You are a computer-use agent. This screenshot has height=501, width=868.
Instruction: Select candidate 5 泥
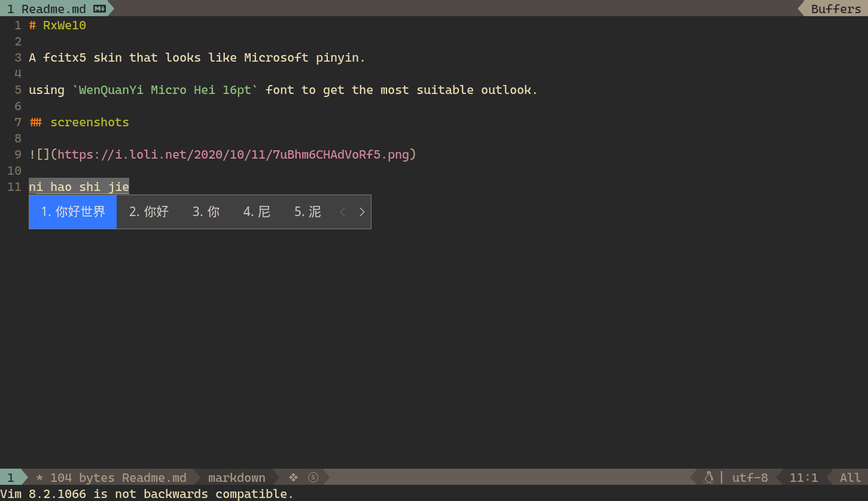click(307, 212)
